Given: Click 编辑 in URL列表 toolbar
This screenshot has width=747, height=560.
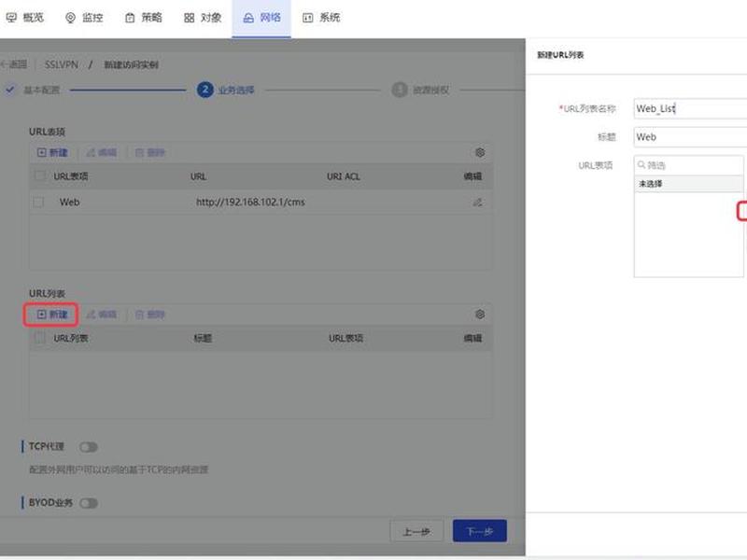Looking at the screenshot, I should click(x=102, y=315).
